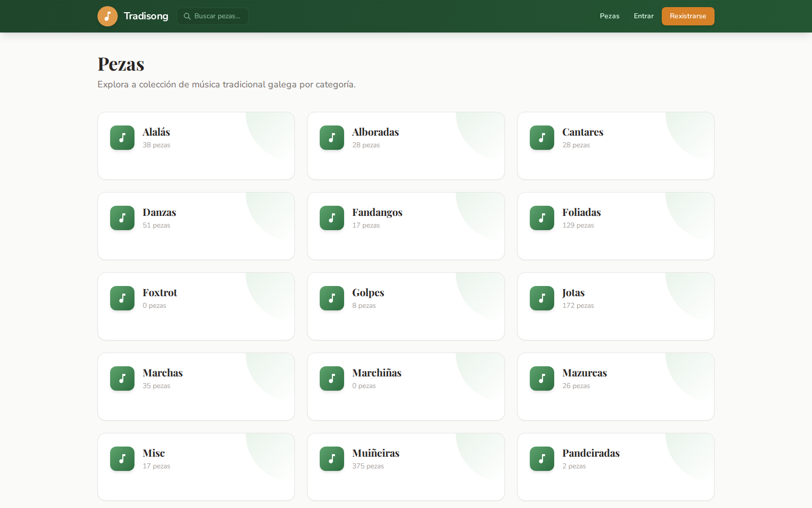This screenshot has width=812, height=508.
Task: Click the music note icon on Muiñeiras card
Action: pos(331,458)
